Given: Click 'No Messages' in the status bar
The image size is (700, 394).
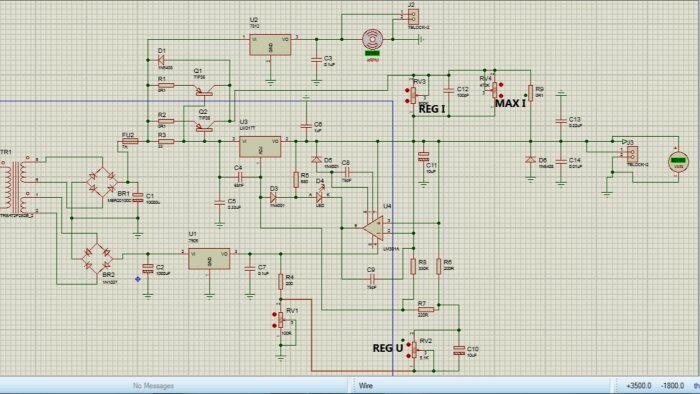Looking at the screenshot, I should click(x=153, y=386).
